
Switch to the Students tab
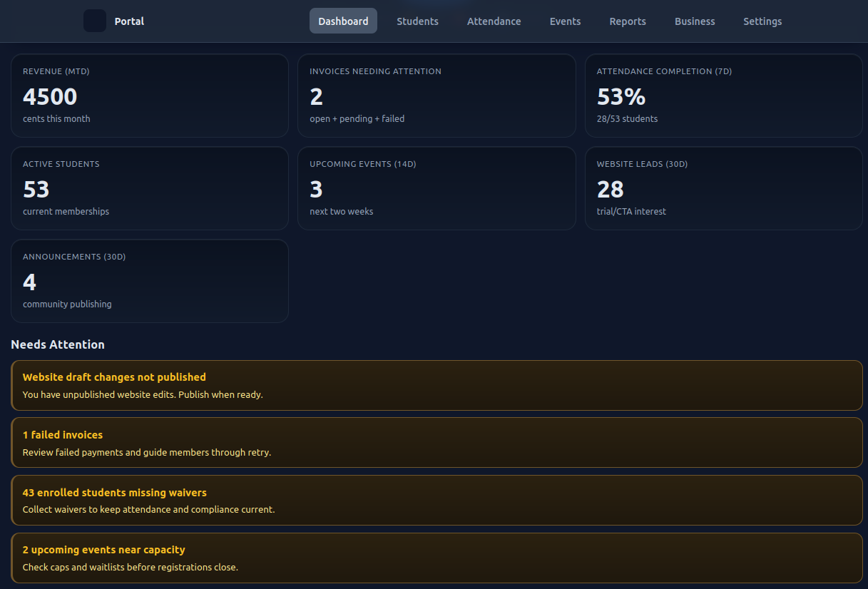tap(417, 21)
